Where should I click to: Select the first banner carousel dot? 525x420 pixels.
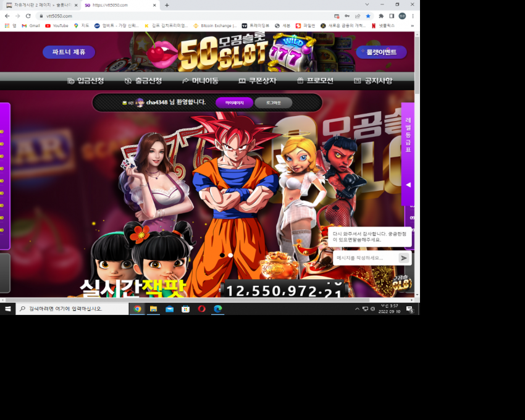click(222, 255)
